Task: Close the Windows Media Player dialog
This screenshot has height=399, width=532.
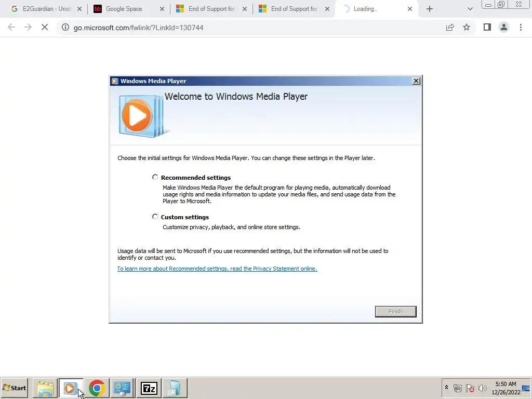Action: point(416,81)
